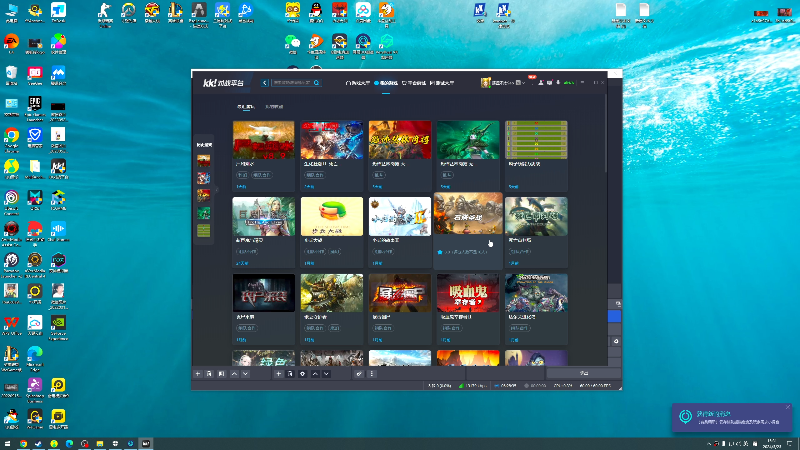Click the blue highlighted control on right panel

point(614,316)
